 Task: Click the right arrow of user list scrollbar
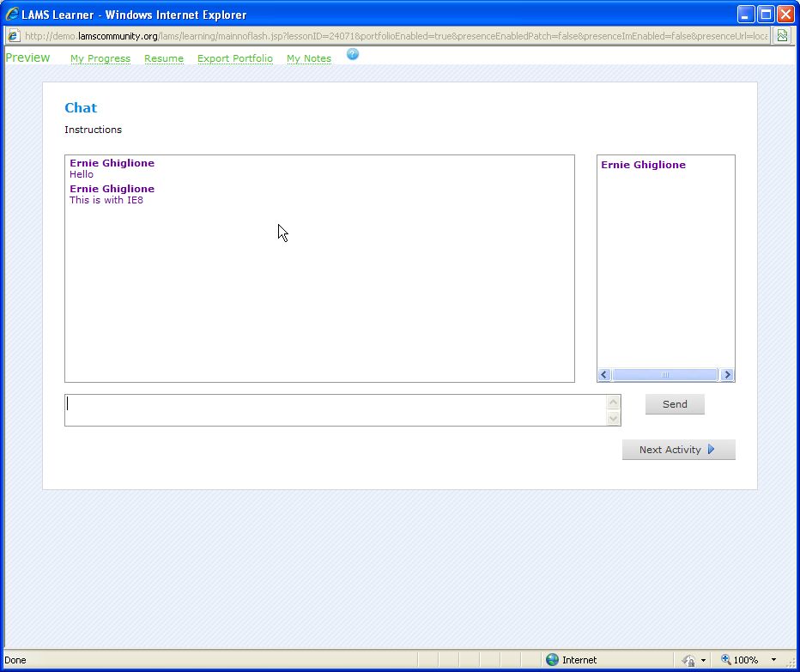click(727, 375)
